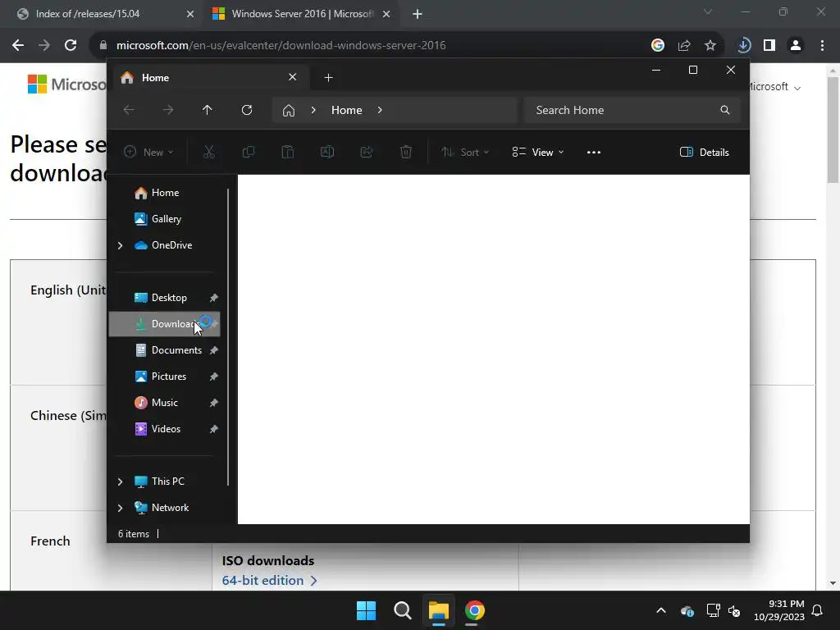The image size is (840, 630).
Task: Go up one folder level
Action: tap(208, 110)
